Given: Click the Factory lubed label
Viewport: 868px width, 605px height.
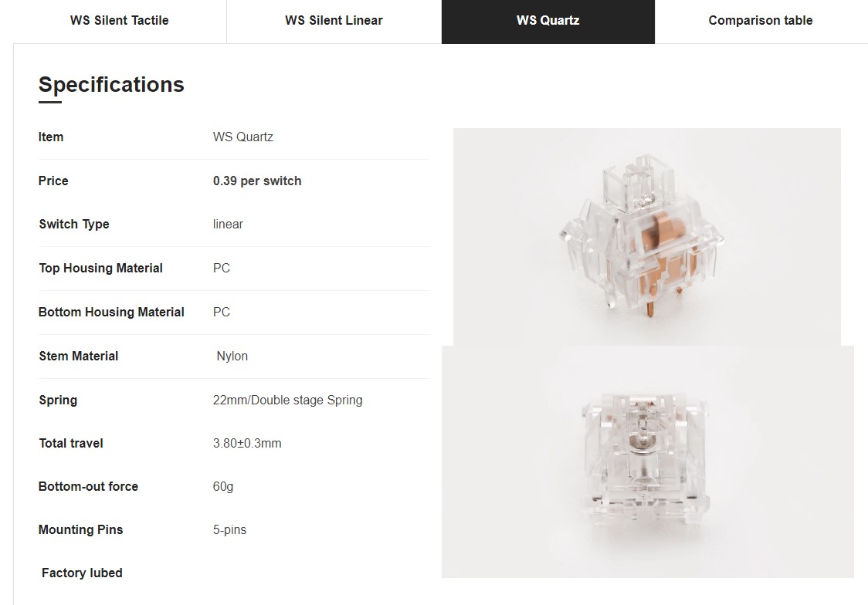Looking at the screenshot, I should tap(82, 573).
